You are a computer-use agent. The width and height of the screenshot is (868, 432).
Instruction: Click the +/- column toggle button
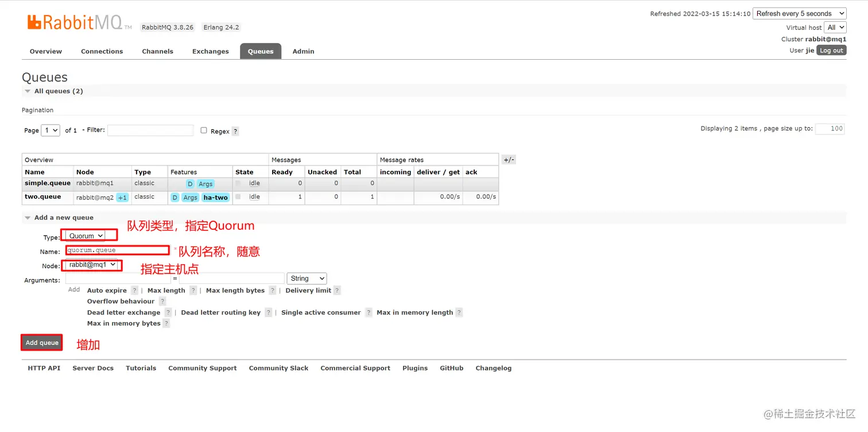tap(509, 160)
